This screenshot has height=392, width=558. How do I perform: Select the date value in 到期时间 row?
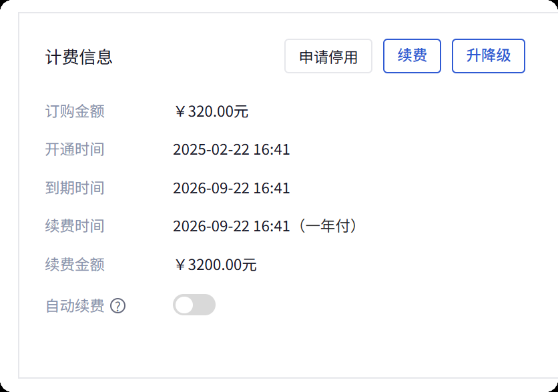point(231,188)
